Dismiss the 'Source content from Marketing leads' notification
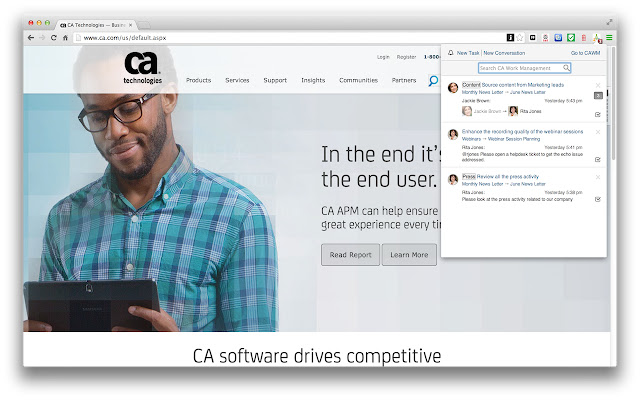The height and width of the screenshot is (400, 640). pos(598,85)
